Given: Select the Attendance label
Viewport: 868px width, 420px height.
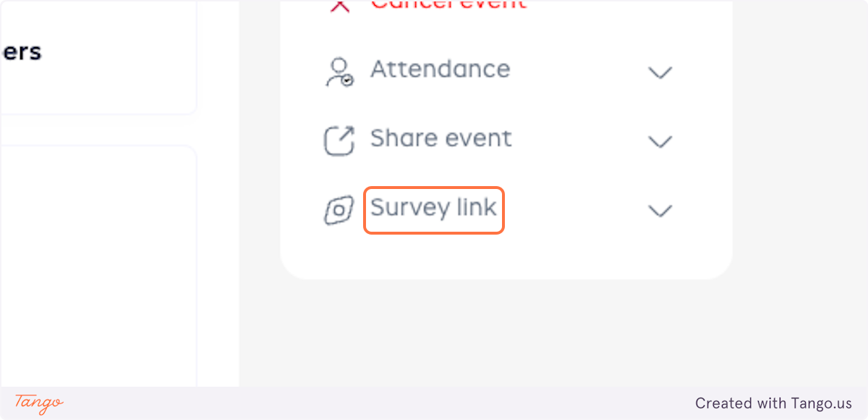Looking at the screenshot, I should coord(440,70).
